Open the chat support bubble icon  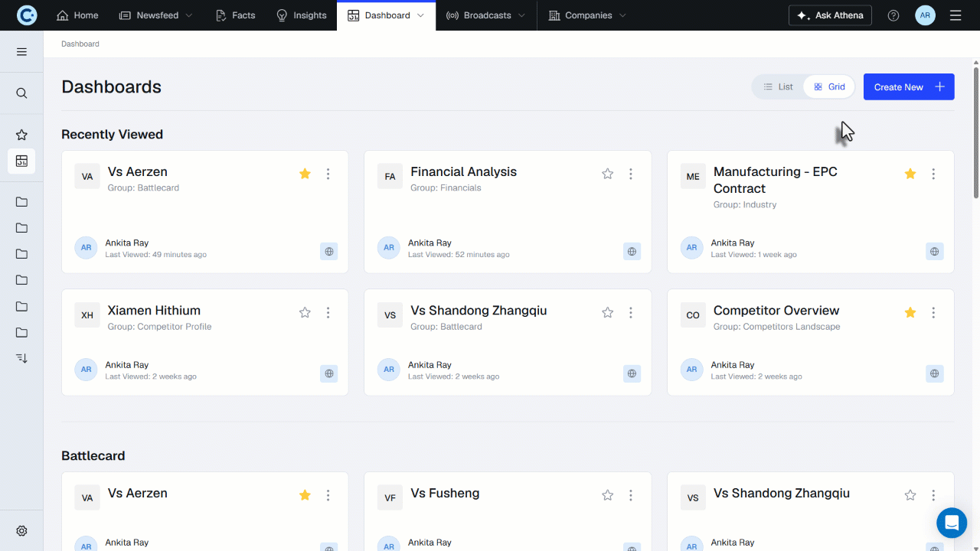952,523
